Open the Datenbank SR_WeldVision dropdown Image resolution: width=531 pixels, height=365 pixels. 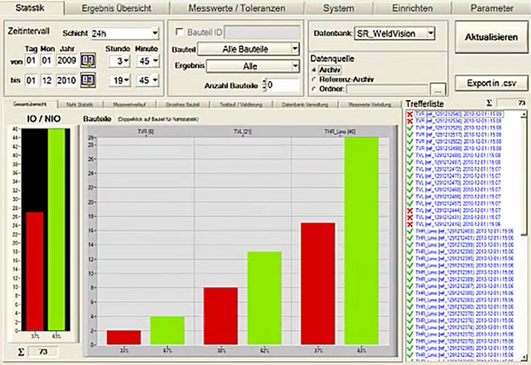[x=395, y=34]
